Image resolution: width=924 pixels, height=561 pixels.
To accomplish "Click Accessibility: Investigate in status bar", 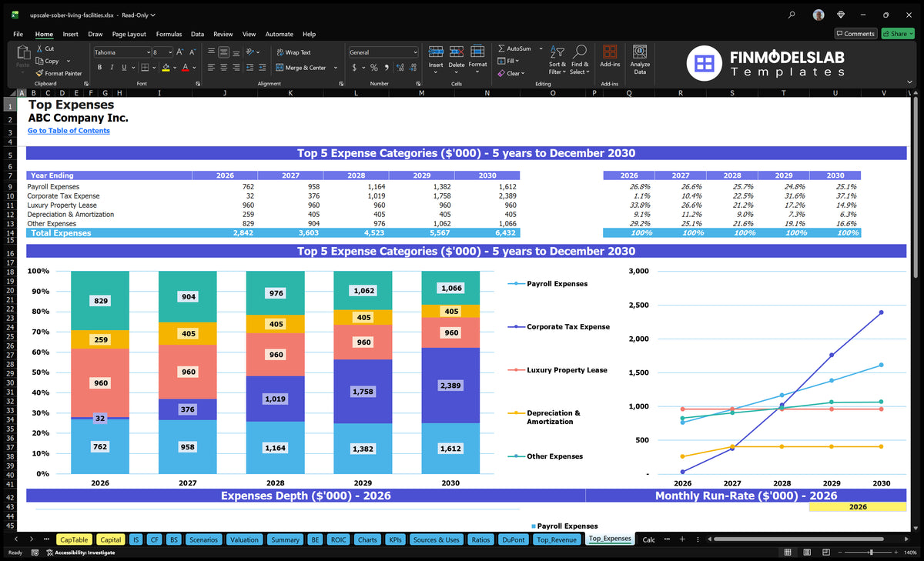I will (x=80, y=553).
